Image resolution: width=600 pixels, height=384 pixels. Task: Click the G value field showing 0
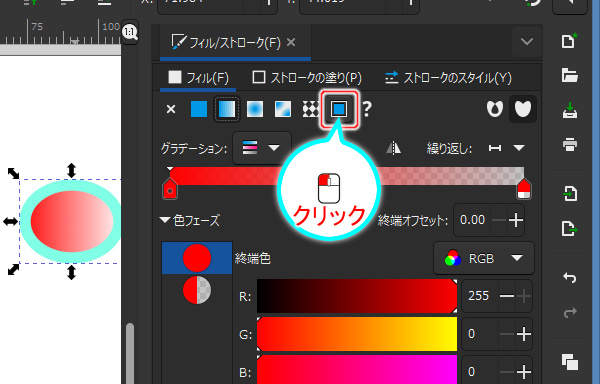pos(479,334)
